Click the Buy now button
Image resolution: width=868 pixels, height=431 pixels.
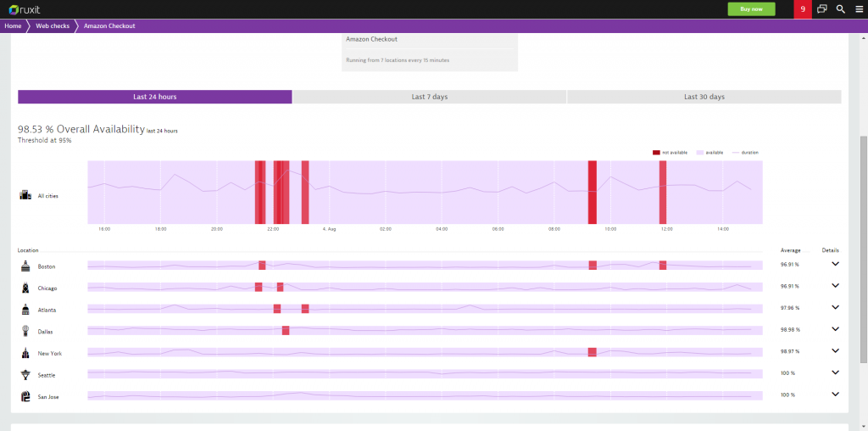tap(751, 9)
